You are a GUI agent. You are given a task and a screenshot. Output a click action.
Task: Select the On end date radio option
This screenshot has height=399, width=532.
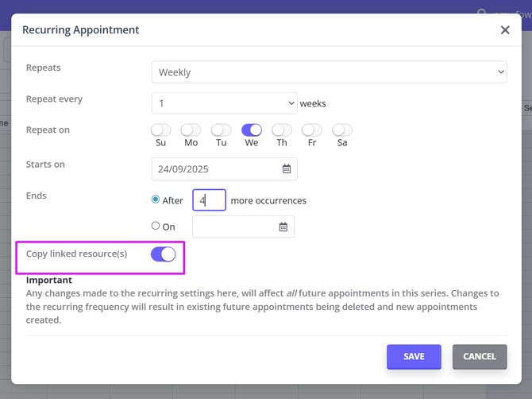point(156,226)
